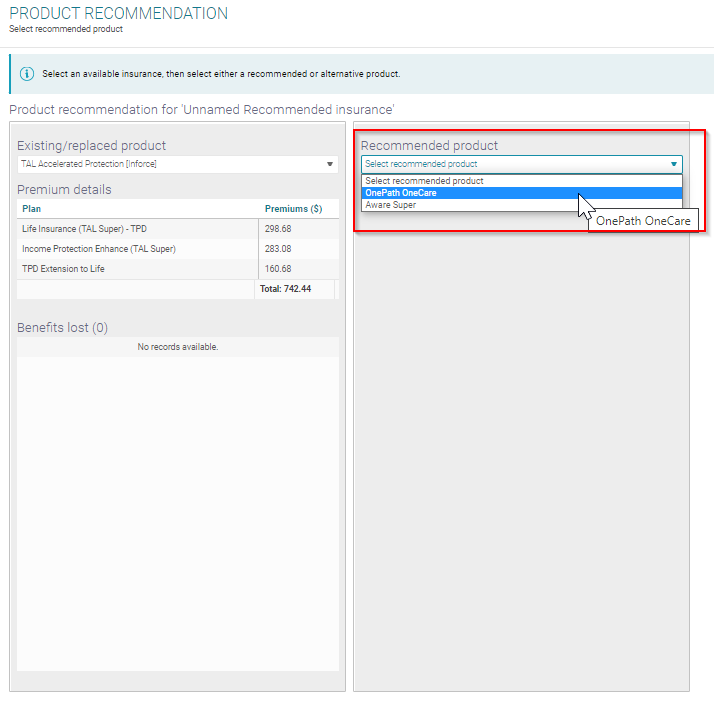Viewport: 714px width, 720px height.
Task: Click the Existing/replaced product heading
Action: coord(91,146)
